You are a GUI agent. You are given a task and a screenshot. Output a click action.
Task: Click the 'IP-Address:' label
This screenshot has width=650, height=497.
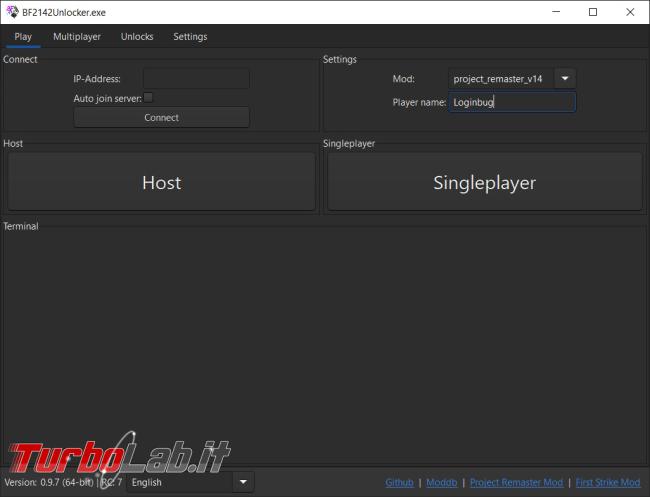click(97, 79)
